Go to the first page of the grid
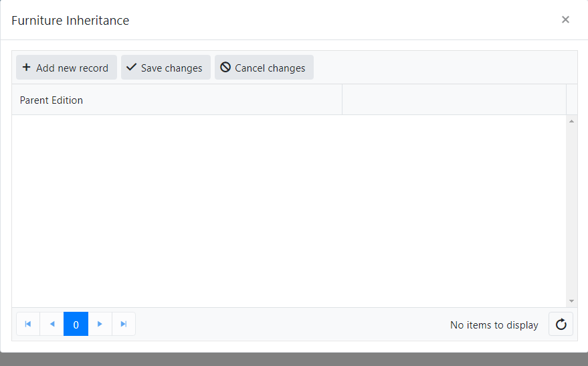Screen dimensions: 588x366 tap(28, 325)
